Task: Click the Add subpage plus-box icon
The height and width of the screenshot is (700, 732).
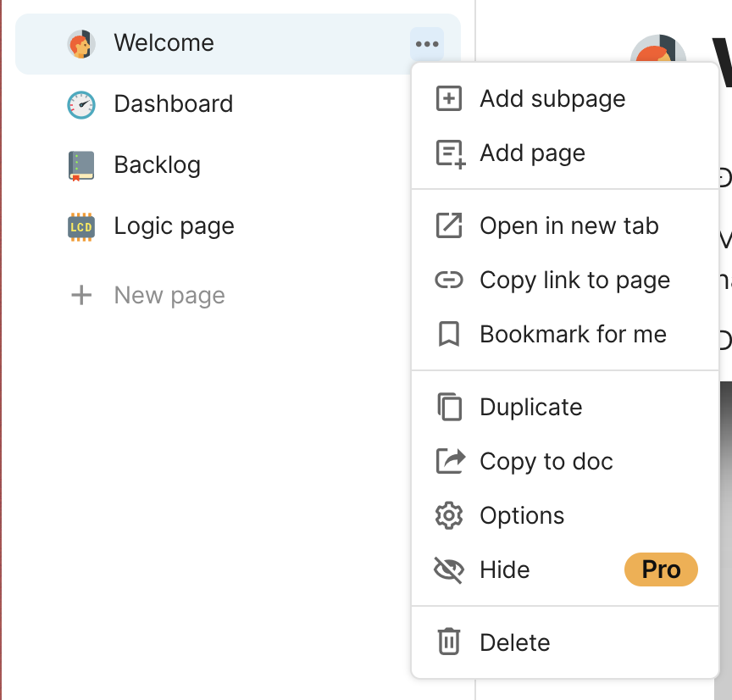Action: point(449,98)
